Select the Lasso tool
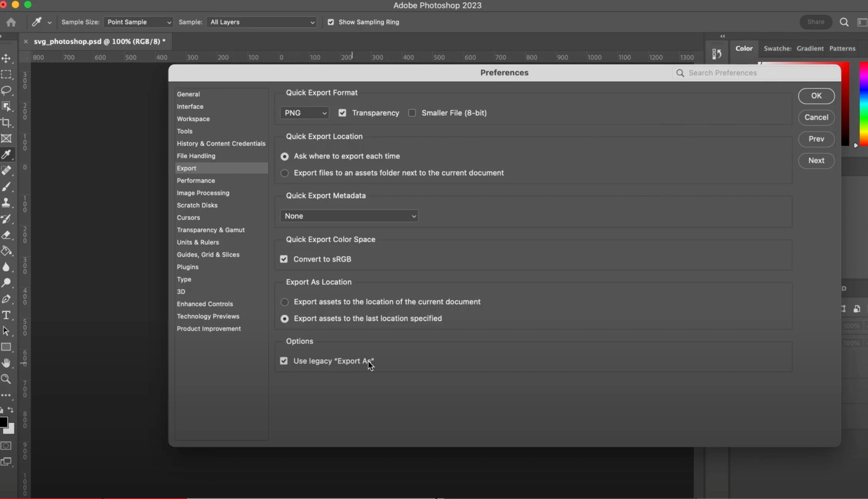Screen dimensions: 868x499 pos(6,90)
